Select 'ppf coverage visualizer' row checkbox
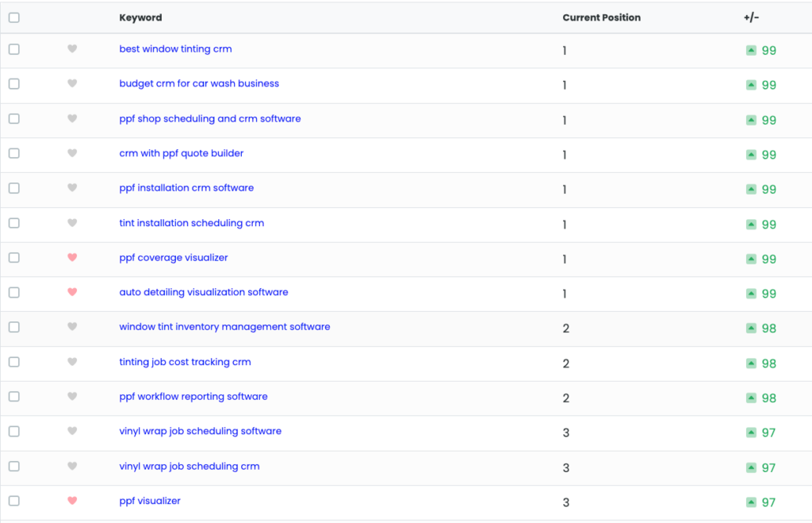 pos(14,258)
